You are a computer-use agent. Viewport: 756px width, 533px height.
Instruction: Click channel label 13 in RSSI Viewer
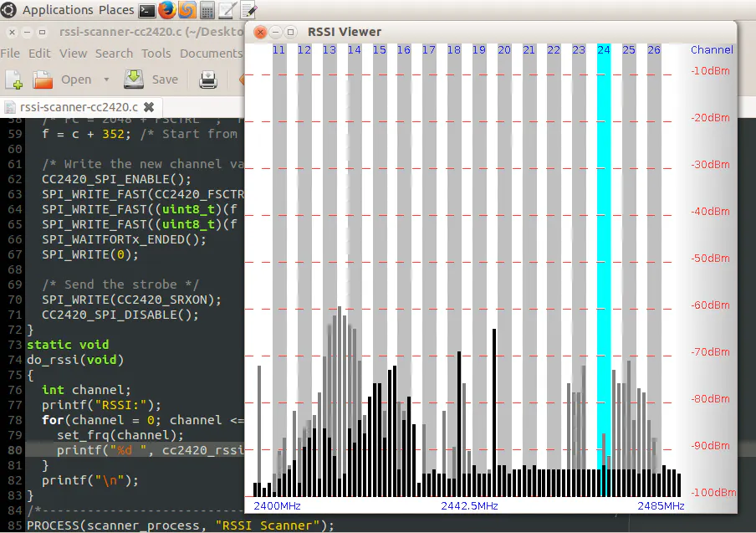click(329, 50)
